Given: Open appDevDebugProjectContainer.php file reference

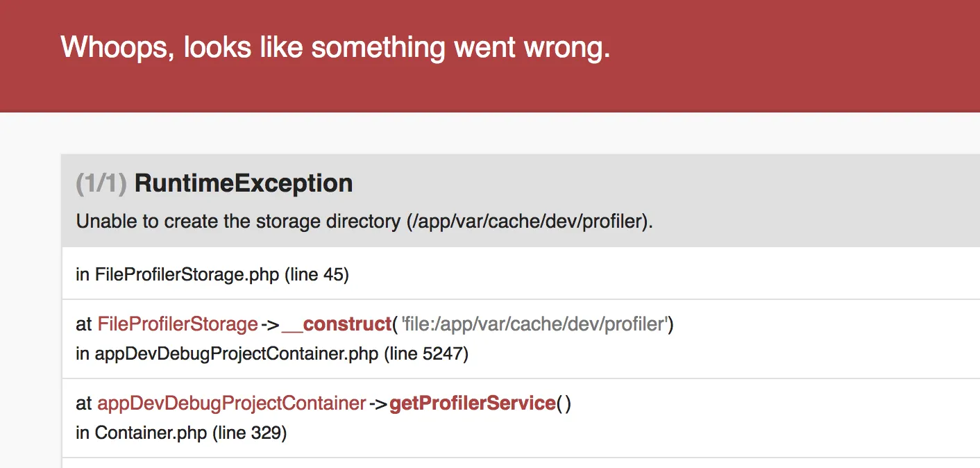Looking at the screenshot, I should tap(237, 354).
